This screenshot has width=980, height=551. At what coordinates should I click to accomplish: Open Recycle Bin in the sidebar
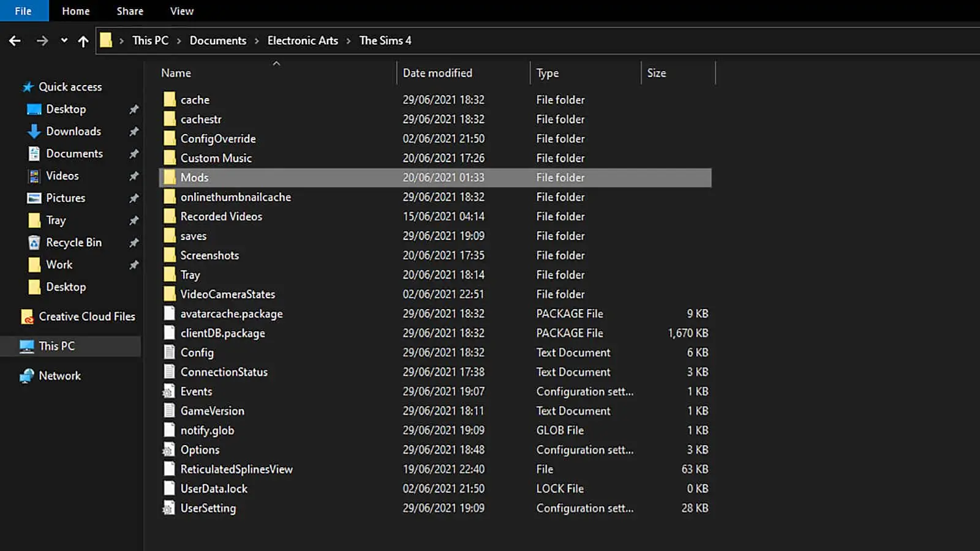pyautogui.click(x=73, y=242)
